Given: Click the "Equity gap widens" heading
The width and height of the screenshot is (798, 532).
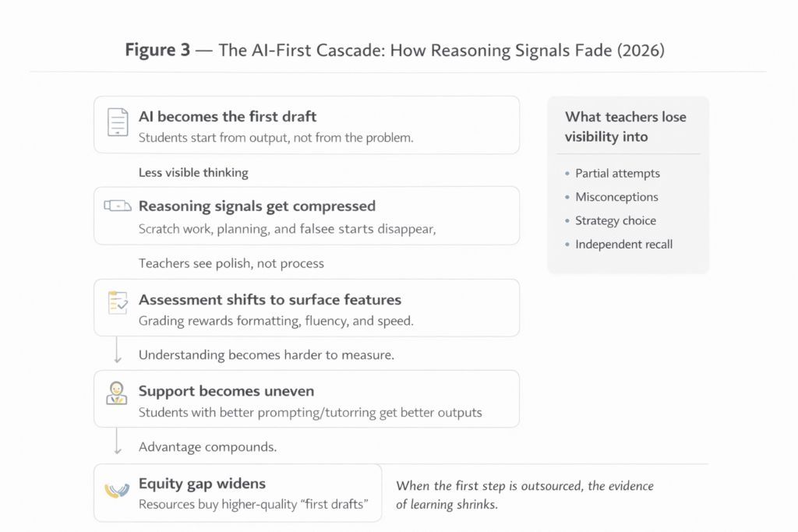Looking at the screenshot, I should (x=202, y=484).
